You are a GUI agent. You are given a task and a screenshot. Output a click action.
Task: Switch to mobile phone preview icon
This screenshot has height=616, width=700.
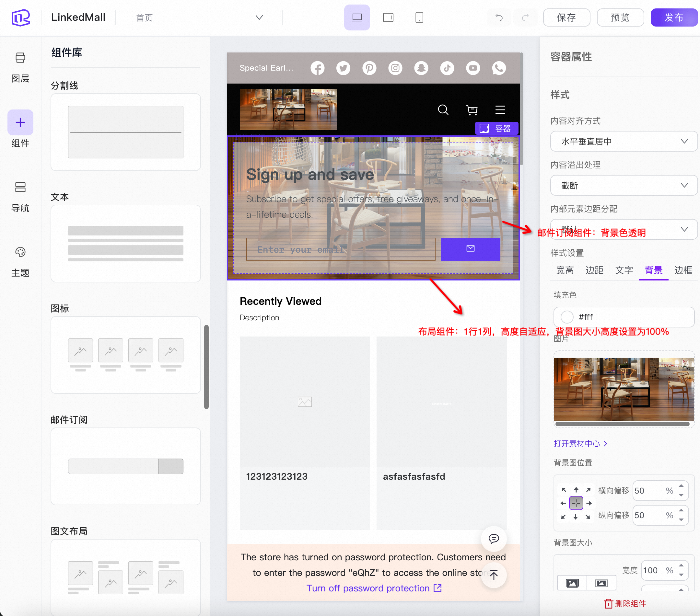[x=419, y=17]
